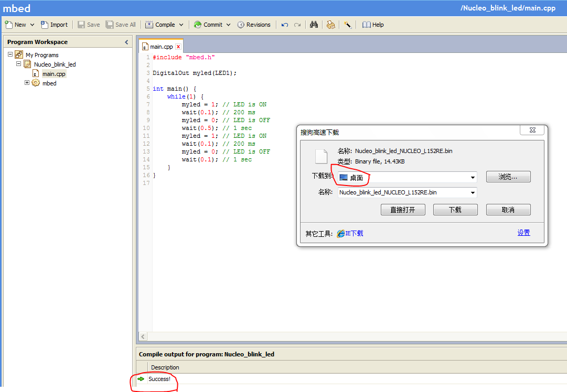This screenshot has width=567, height=392.
Task: Click the Import toolbar button
Action: click(54, 25)
